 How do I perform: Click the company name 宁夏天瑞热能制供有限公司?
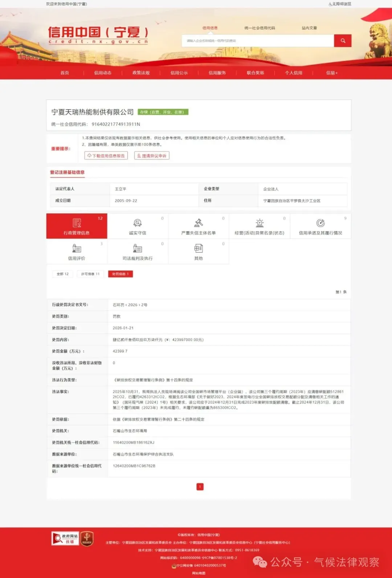pos(93,112)
